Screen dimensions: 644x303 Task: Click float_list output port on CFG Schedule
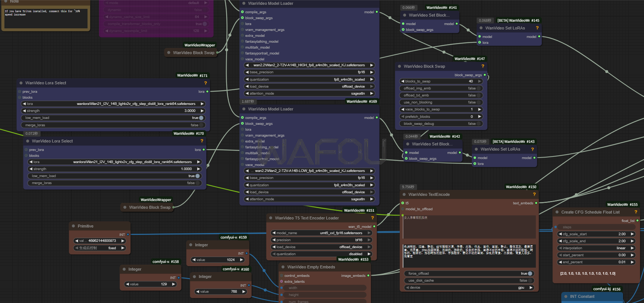point(637,221)
